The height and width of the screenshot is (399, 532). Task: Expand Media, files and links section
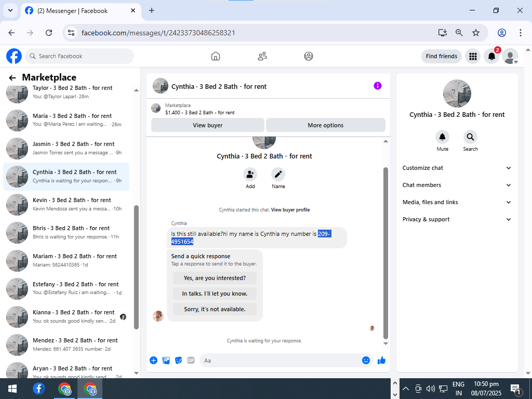click(x=457, y=202)
